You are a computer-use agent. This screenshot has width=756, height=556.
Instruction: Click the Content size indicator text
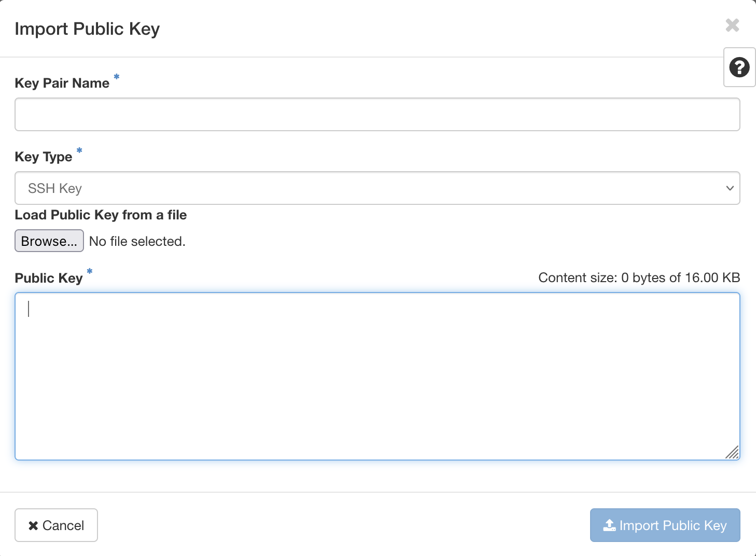(639, 277)
